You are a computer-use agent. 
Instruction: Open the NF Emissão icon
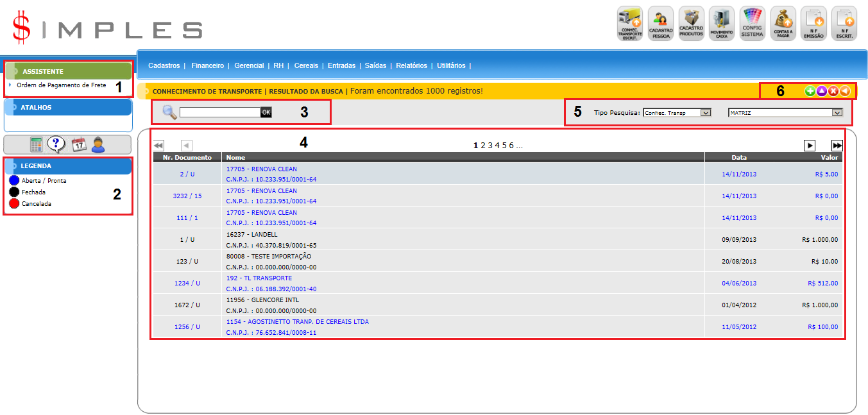[x=813, y=24]
